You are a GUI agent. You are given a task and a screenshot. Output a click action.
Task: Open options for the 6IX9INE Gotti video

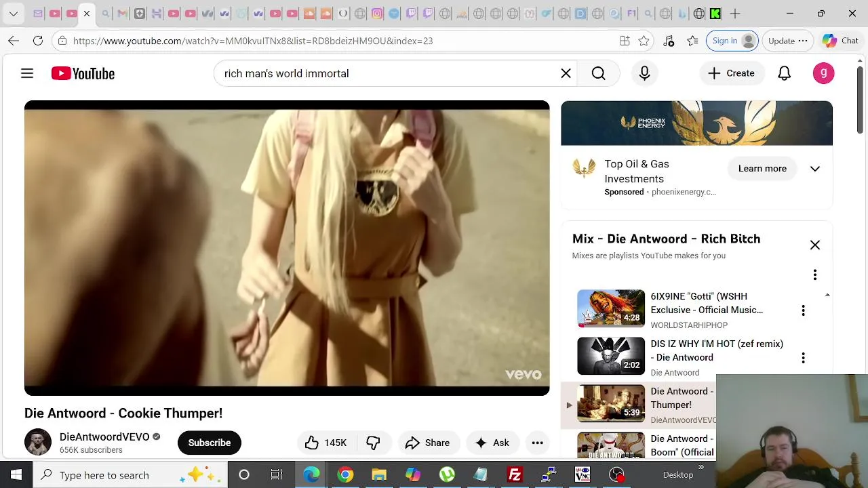coord(803,310)
